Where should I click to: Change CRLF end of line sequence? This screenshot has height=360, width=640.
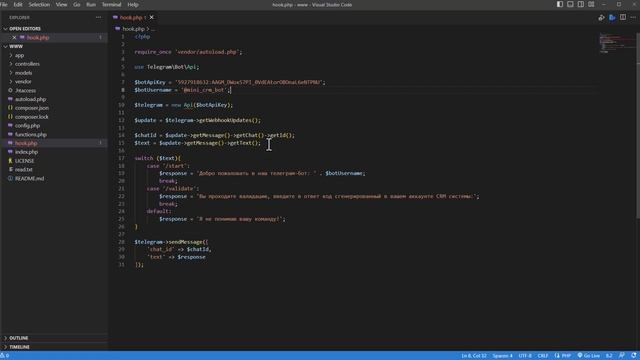(x=543, y=356)
